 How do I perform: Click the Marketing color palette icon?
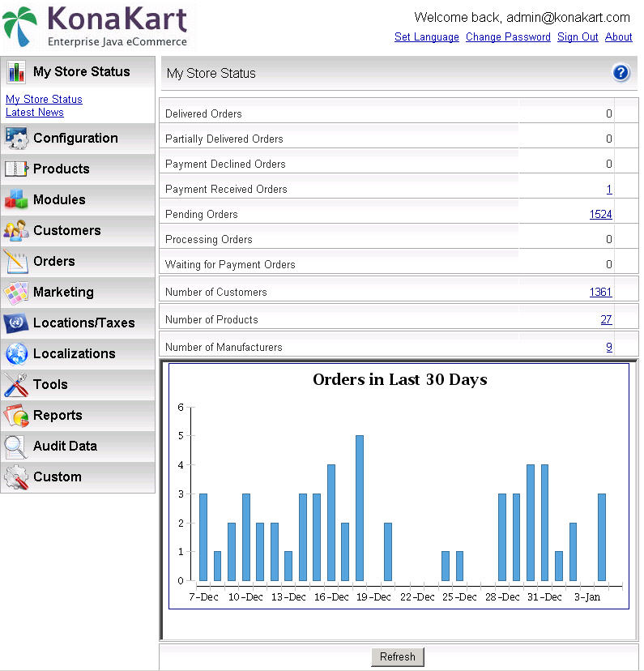pyautogui.click(x=16, y=293)
